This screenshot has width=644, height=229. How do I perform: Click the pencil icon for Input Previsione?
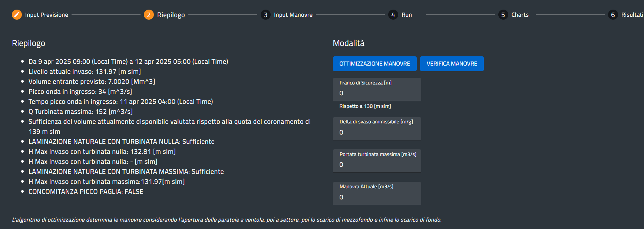(x=17, y=14)
